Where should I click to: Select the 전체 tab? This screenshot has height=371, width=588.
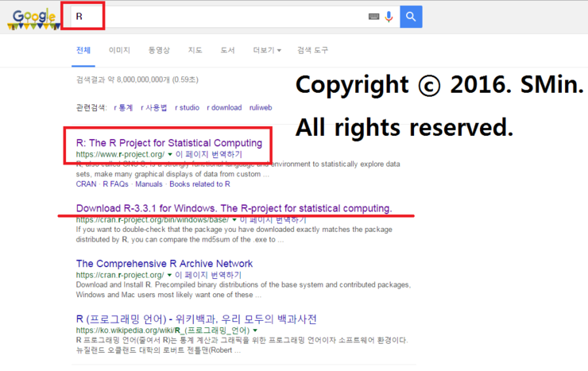(x=83, y=50)
